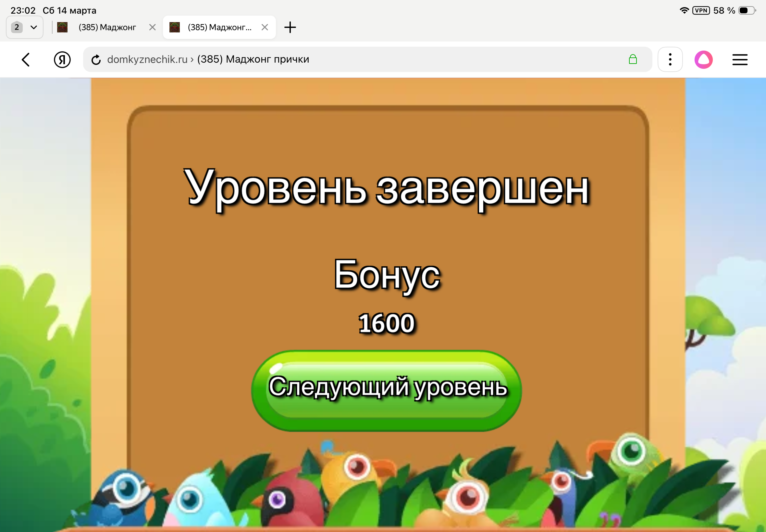The width and height of the screenshot is (766, 532).
Task: Tap the VPN status indicator
Action: (701, 10)
